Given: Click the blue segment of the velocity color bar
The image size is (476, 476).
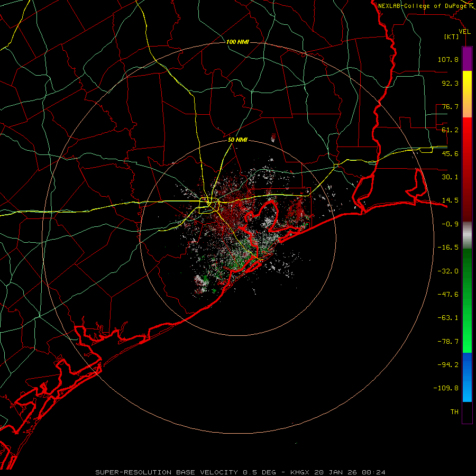Looking at the screenshot, I should click(467, 377).
